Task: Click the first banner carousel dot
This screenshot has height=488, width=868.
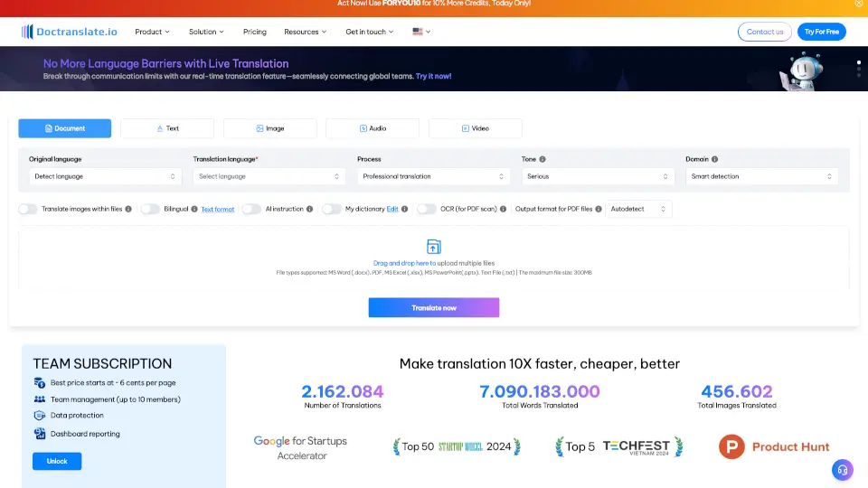Action: coord(859,62)
